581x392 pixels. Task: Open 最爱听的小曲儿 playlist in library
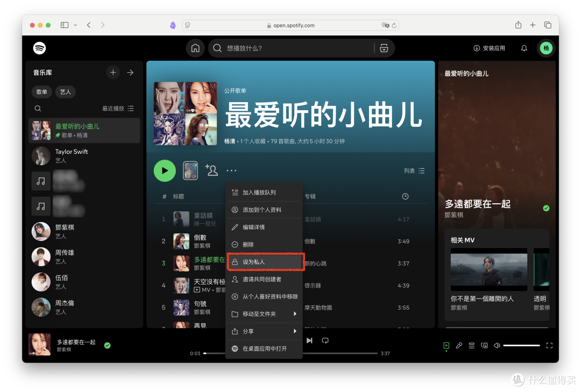click(84, 131)
